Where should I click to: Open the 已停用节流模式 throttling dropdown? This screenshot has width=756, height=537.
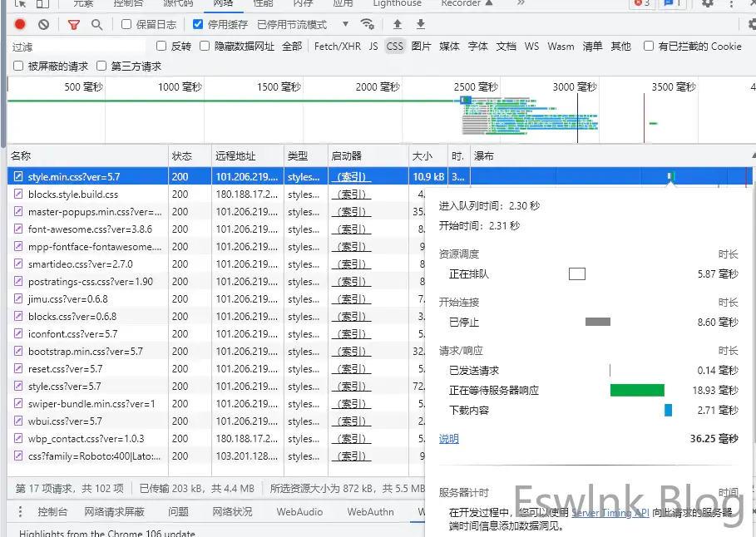click(303, 25)
